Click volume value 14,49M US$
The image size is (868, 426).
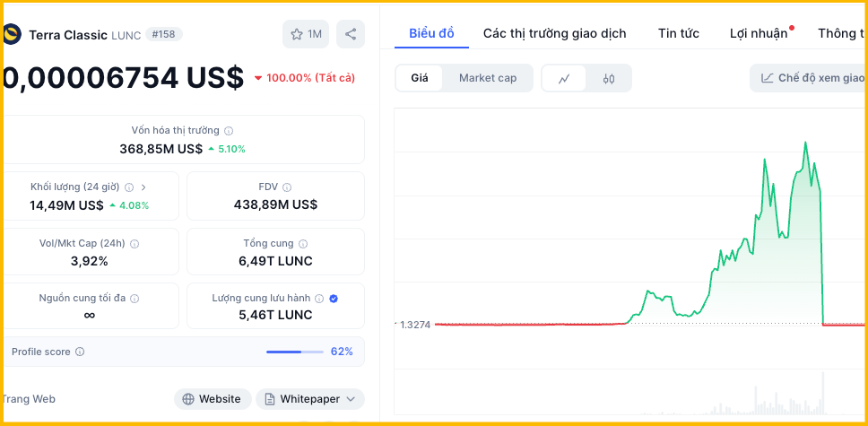pyautogui.click(x=66, y=205)
